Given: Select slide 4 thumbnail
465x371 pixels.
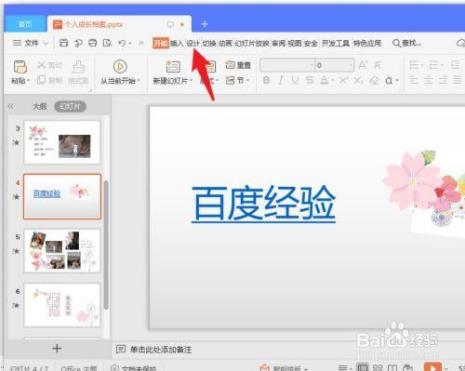Looking at the screenshot, I should click(x=62, y=196).
